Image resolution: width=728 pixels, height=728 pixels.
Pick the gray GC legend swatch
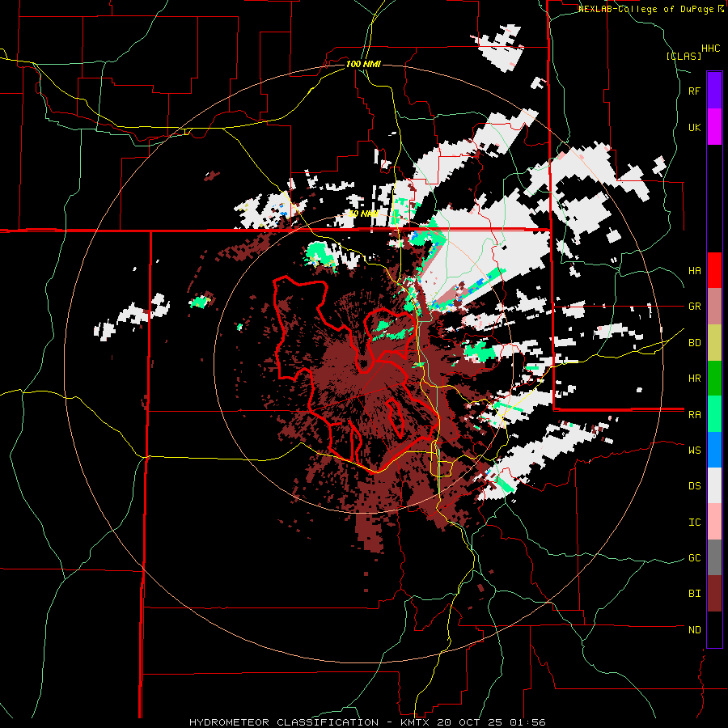tap(714, 557)
